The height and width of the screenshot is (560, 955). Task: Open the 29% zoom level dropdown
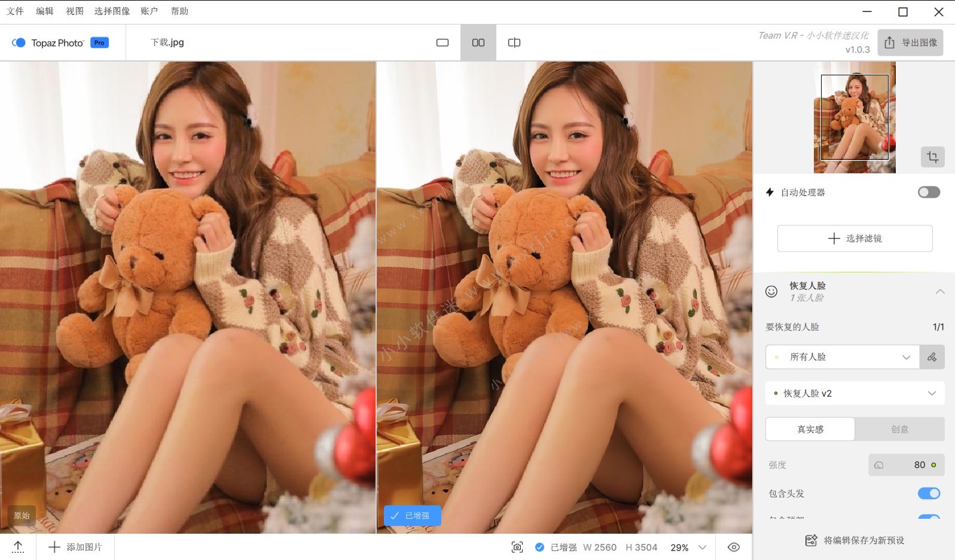pos(689,547)
